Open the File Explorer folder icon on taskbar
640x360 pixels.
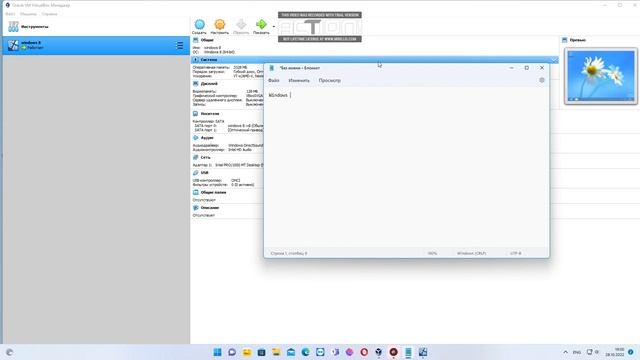point(276,352)
